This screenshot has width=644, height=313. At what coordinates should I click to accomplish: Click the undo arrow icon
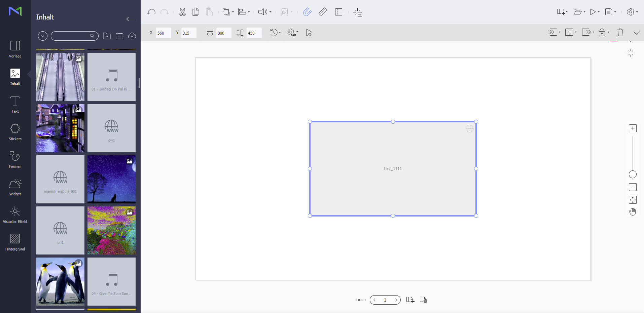point(151,12)
